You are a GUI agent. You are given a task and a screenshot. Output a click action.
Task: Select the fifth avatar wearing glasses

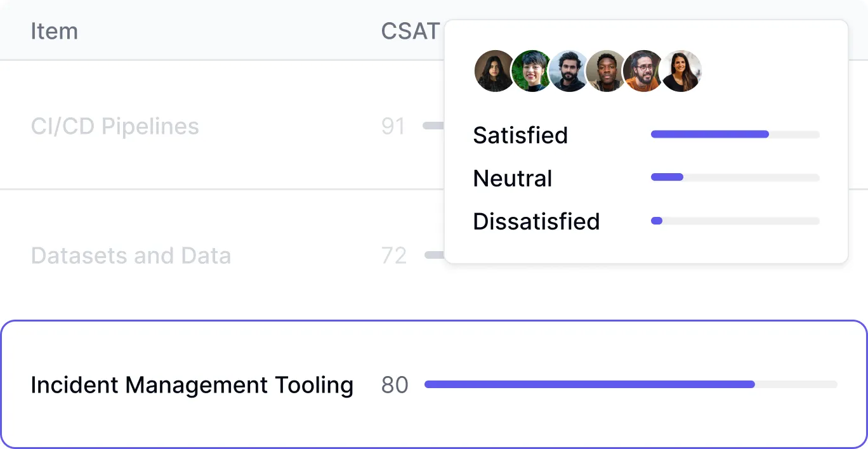tap(643, 71)
